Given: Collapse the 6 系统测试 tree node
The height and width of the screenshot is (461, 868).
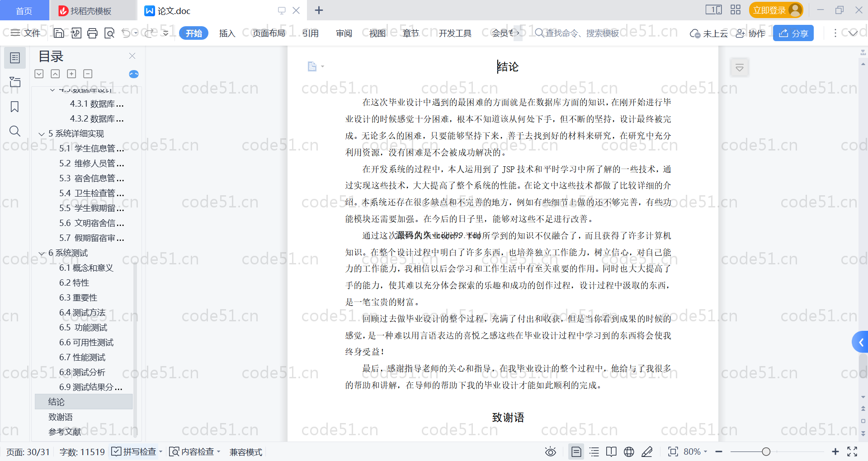Looking at the screenshot, I should (42, 253).
